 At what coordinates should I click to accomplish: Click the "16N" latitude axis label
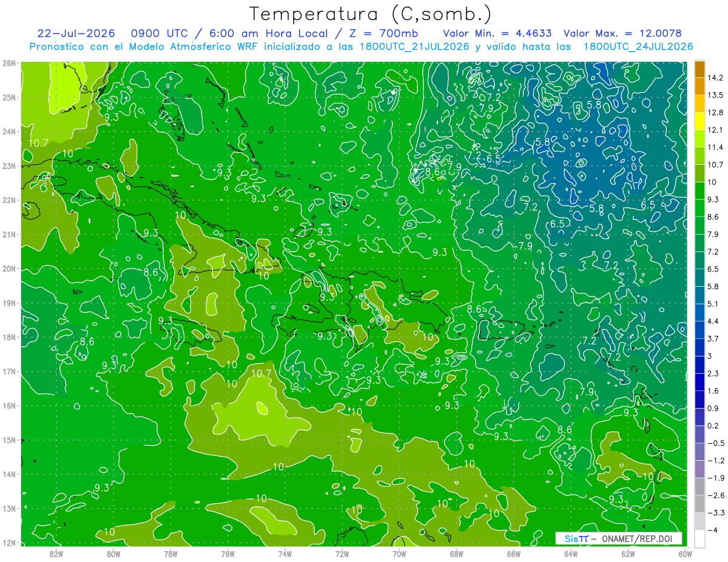(x=9, y=406)
